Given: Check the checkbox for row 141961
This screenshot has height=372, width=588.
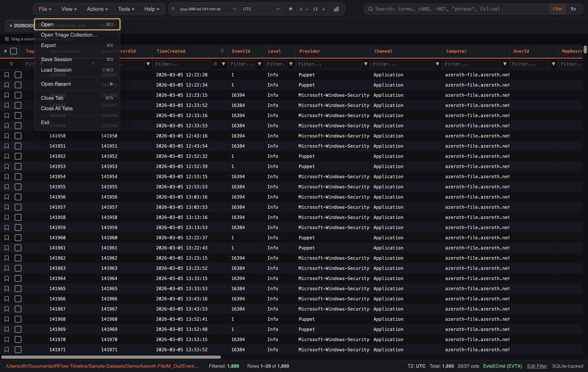Looking at the screenshot, I should [18, 248].
